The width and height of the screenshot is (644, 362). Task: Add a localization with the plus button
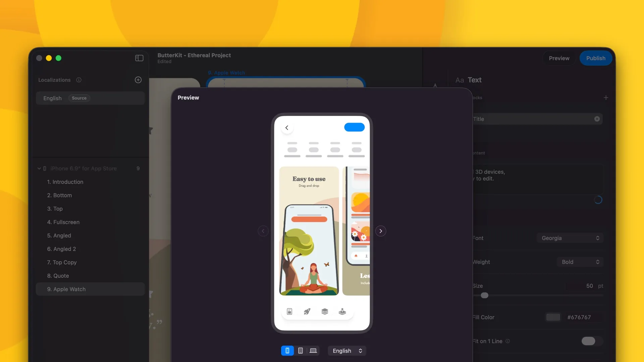click(x=138, y=80)
